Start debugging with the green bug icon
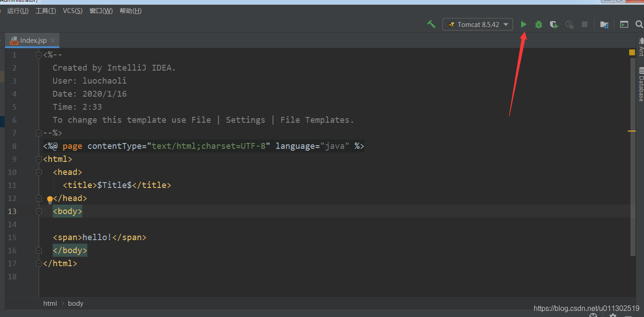Viewport: 644px width, 317px height. coord(538,24)
